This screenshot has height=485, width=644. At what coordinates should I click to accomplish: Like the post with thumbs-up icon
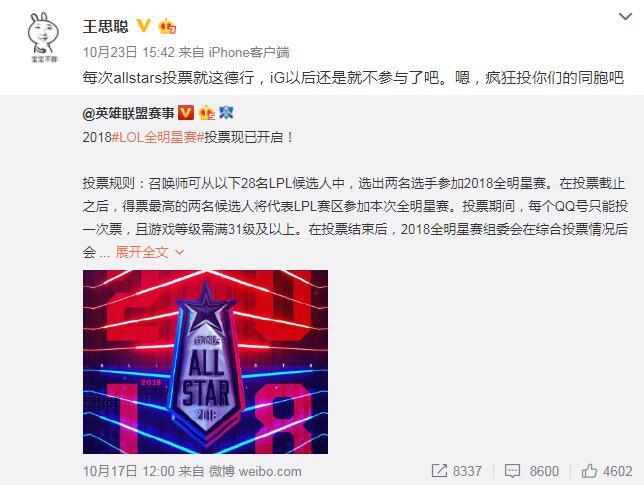click(589, 471)
